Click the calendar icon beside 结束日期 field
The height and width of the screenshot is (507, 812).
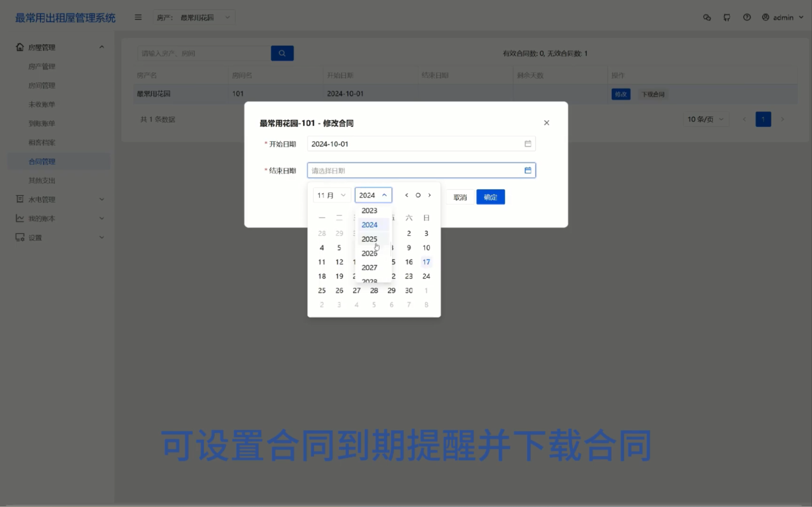click(x=527, y=170)
